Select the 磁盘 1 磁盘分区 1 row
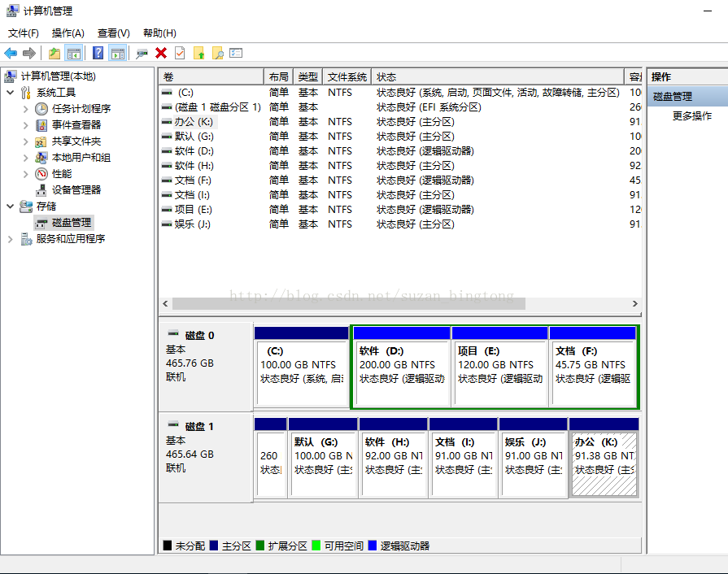728x574 pixels. click(x=400, y=107)
